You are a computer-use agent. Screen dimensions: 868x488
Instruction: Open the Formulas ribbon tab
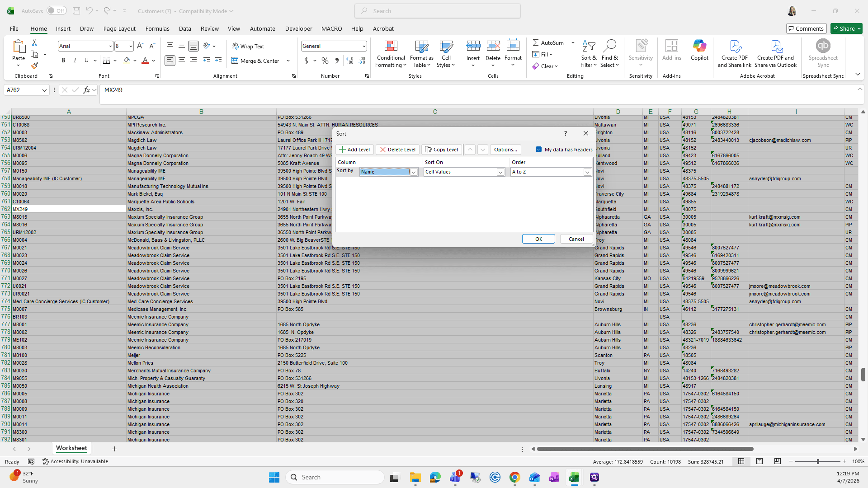[x=157, y=28]
